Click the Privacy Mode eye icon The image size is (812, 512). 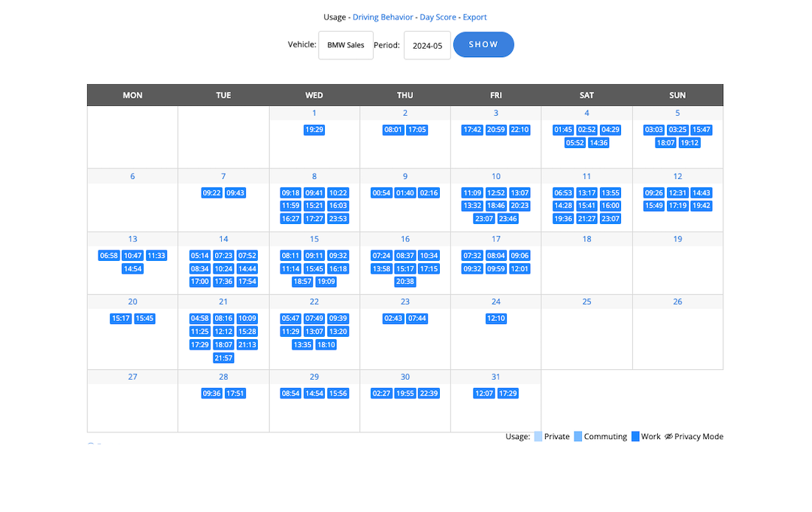pyautogui.click(x=668, y=437)
